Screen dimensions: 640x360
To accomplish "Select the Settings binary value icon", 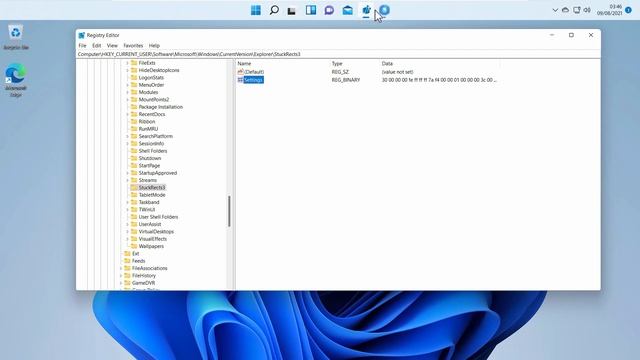I will pos(240,80).
